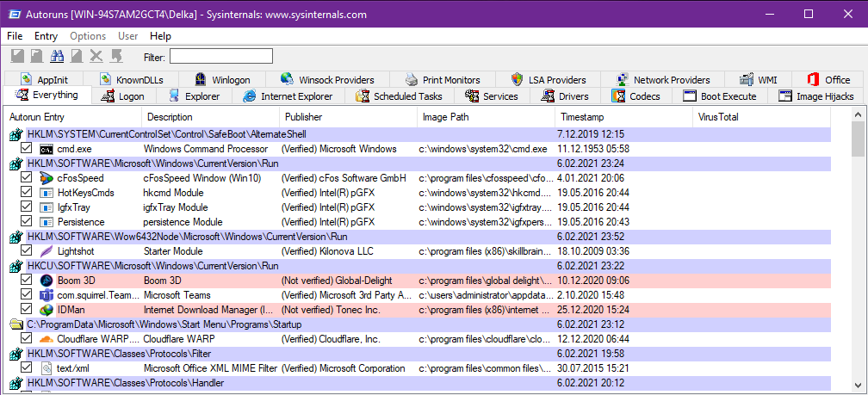Toggle the text/xml filter checkbox

(26, 368)
